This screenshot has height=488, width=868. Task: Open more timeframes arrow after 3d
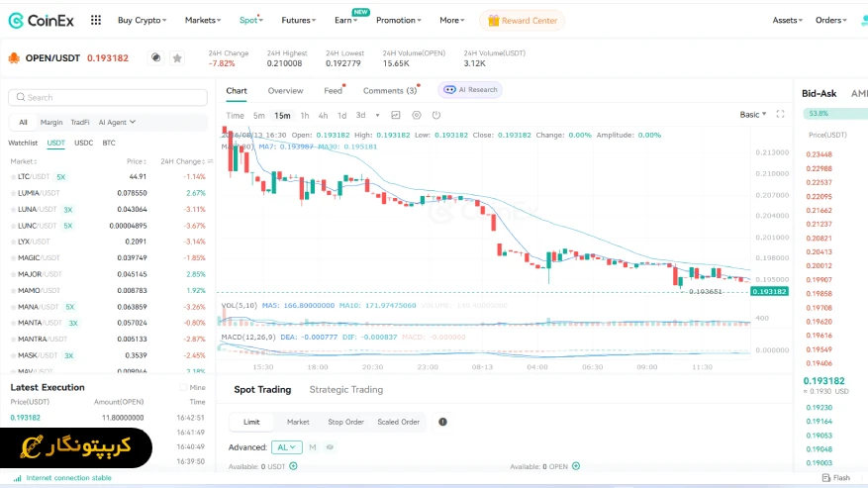(377, 115)
